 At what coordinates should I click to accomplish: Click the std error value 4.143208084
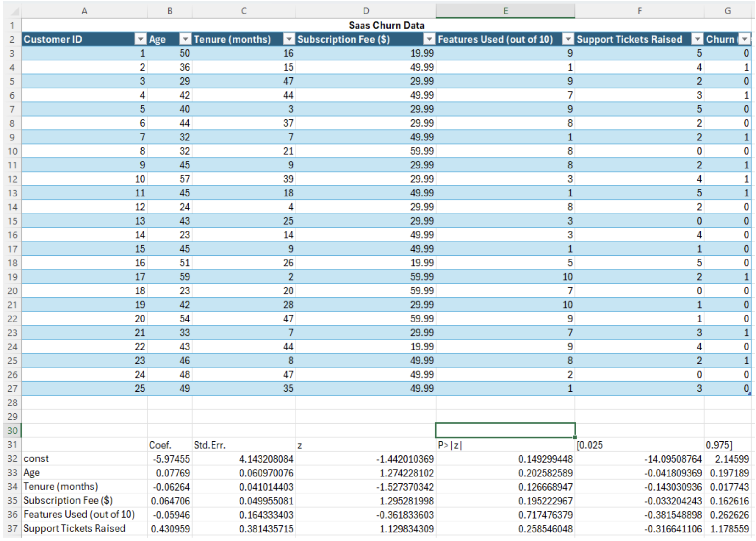[244, 459]
